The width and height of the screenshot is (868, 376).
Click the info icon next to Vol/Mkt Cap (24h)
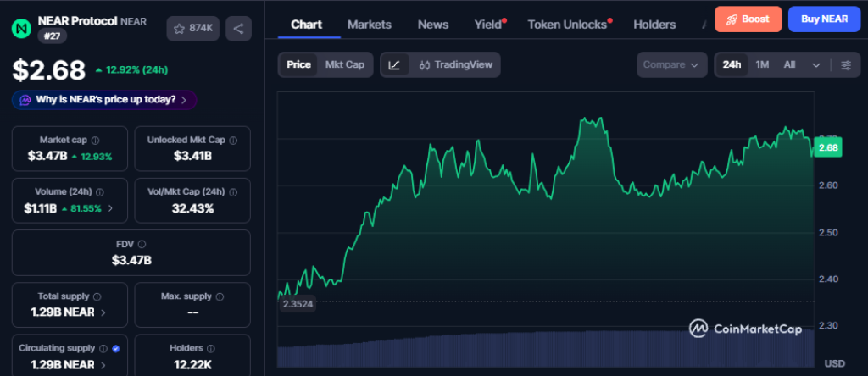[x=233, y=192]
